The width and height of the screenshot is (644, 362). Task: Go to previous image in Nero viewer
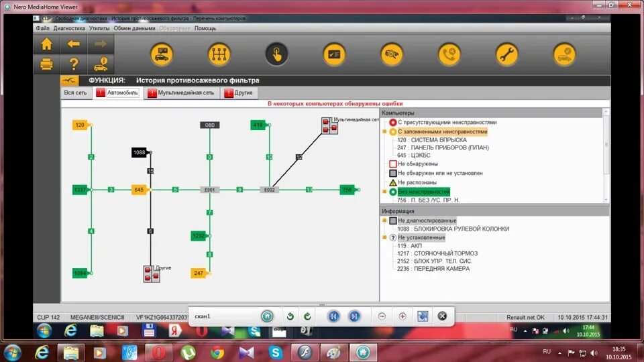(x=333, y=316)
